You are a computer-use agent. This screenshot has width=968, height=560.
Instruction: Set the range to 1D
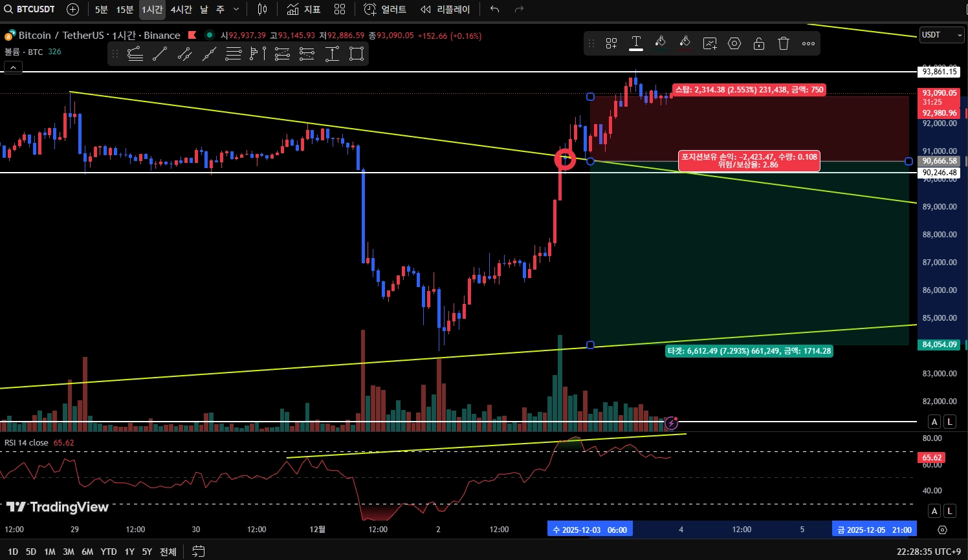coord(13,552)
